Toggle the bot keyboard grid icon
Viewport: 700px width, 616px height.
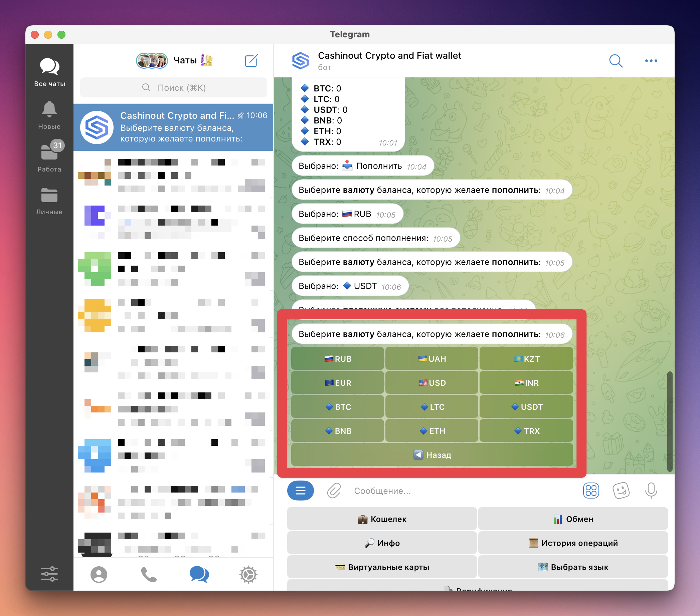coord(591,491)
